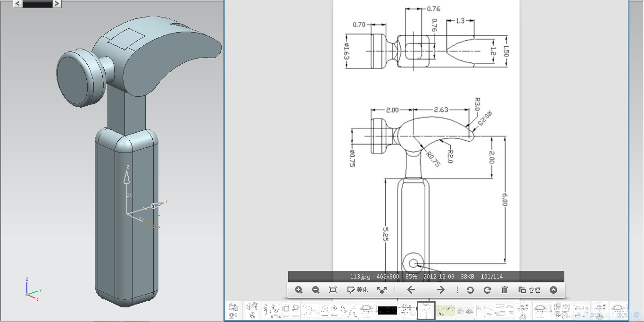Click the horizontal scrollbar thumb in CAD window
The image size is (644, 322).
click(x=37, y=4)
